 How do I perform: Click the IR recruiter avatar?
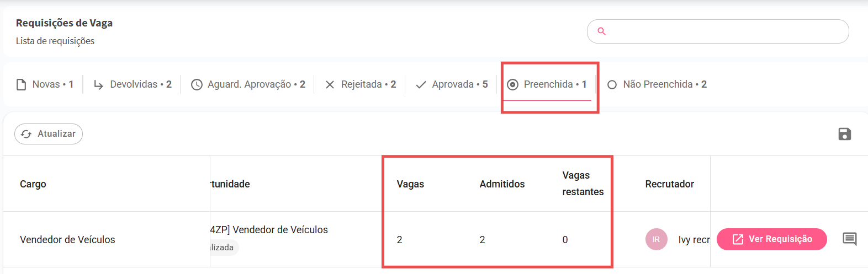point(656,239)
